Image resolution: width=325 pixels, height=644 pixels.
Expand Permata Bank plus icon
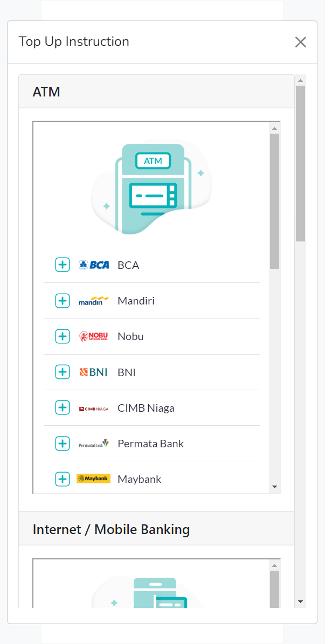pyautogui.click(x=63, y=444)
